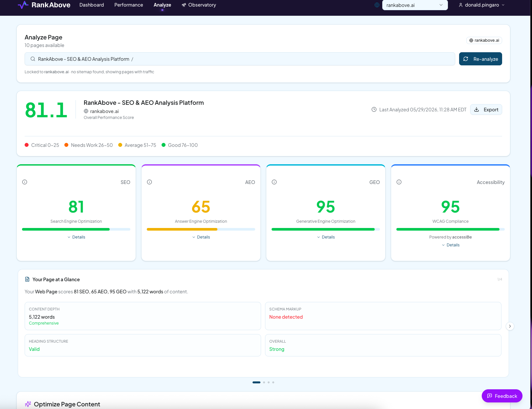
Task: Select the Analyze tab
Action: click(x=162, y=5)
